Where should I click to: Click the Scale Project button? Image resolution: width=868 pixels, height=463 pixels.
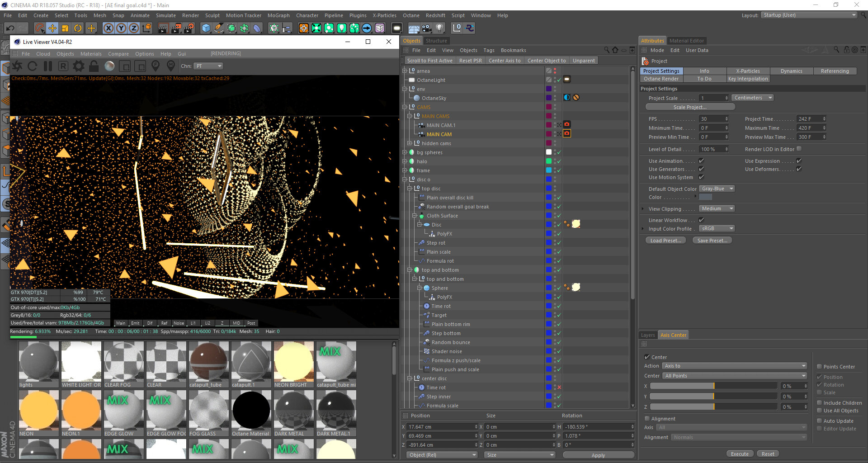690,107
